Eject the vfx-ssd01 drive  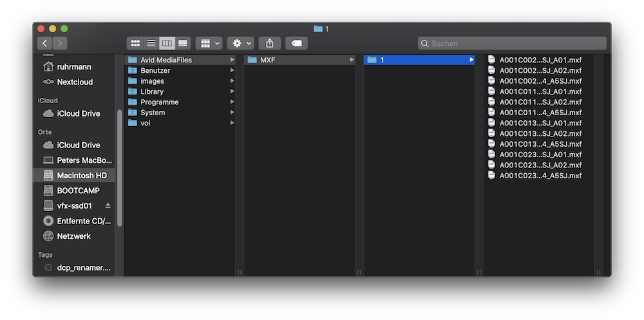click(108, 206)
